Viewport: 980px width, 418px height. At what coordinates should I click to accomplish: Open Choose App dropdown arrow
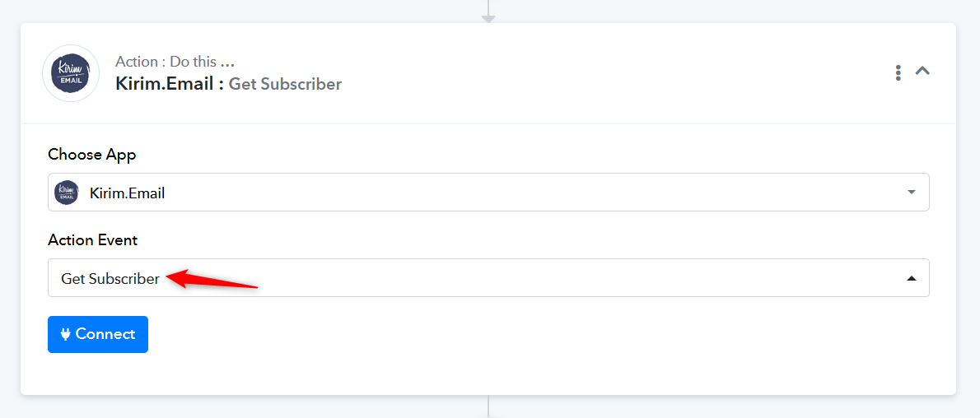[912, 193]
